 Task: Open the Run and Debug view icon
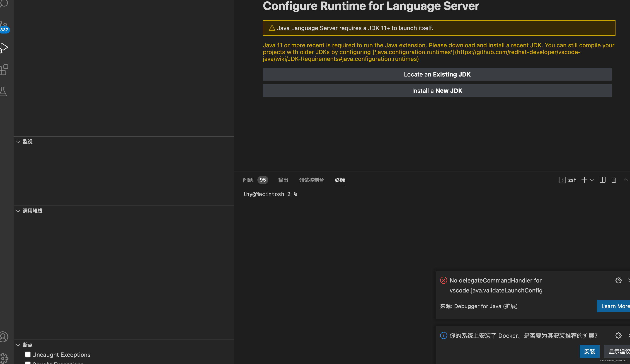pyautogui.click(x=4, y=48)
